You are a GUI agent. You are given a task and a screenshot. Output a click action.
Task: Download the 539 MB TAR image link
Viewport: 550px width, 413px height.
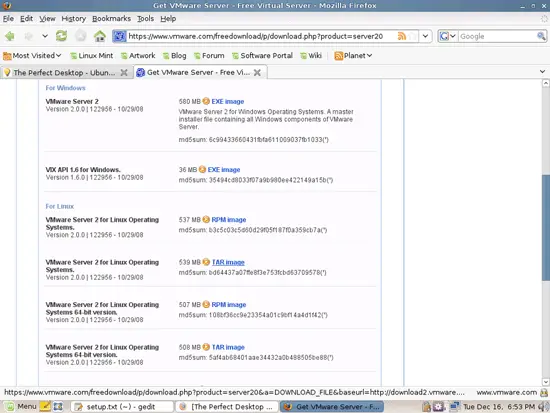point(228,262)
